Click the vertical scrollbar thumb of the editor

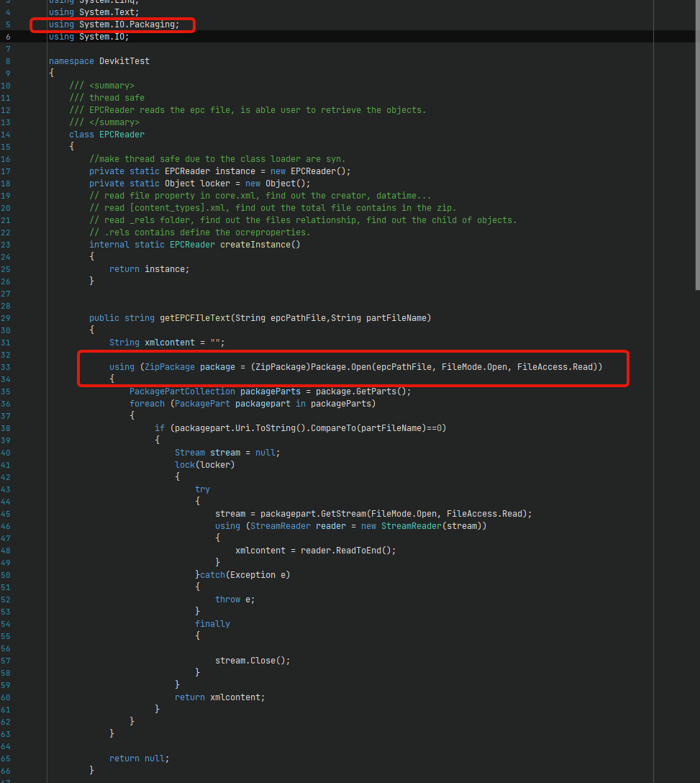[698, 145]
